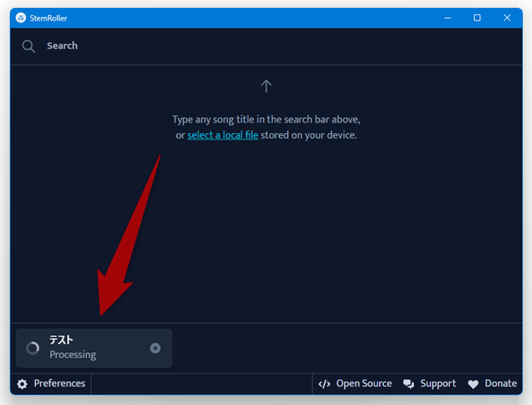The image size is (532, 405).
Task: Open the Donate link
Action: click(x=493, y=384)
